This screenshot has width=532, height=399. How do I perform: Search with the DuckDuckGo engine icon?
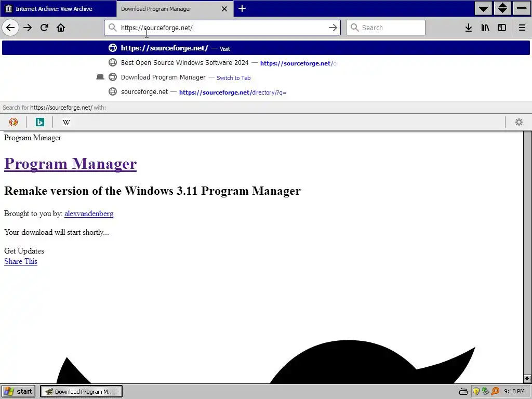pos(13,122)
